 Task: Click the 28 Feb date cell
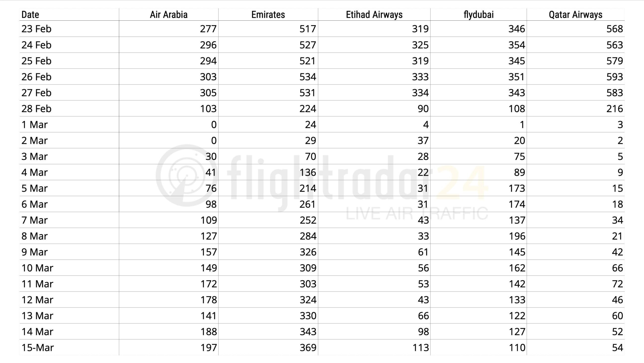pyautogui.click(x=36, y=109)
